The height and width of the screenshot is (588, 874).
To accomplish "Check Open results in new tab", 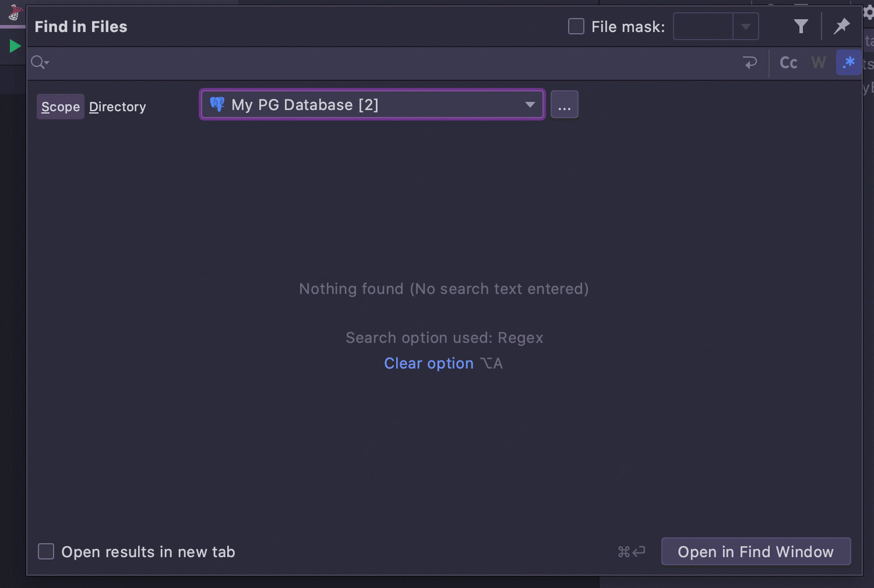I will (46, 551).
